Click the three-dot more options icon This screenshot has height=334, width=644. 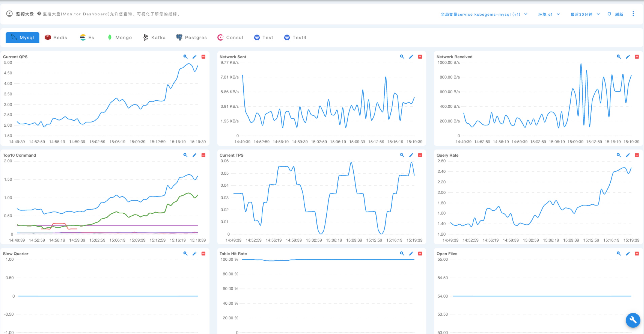(x=633, y=14)
